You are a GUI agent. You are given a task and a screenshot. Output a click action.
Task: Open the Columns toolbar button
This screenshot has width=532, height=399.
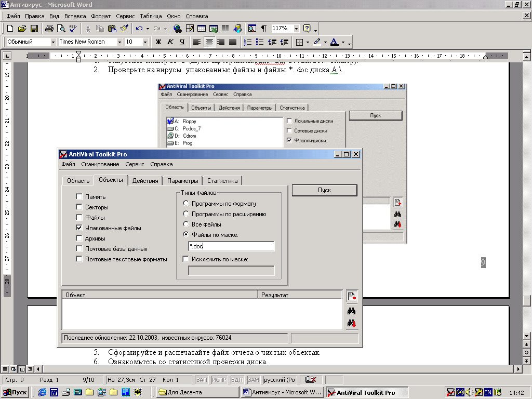click(x=225, y=29)
